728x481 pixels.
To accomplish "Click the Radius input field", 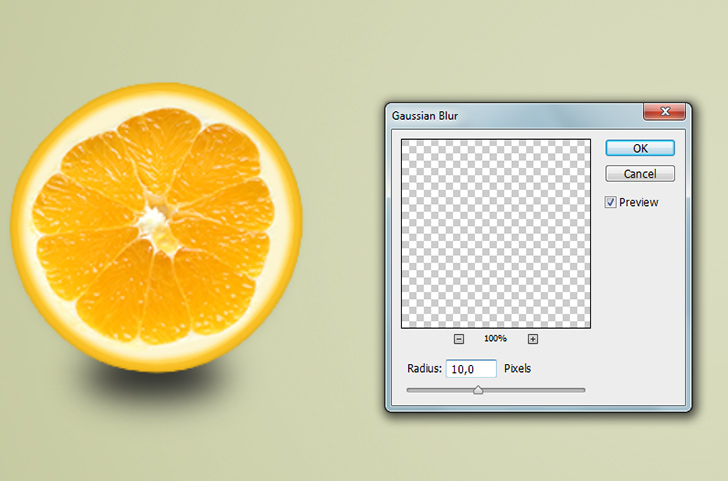I will [x=471, y=369].
